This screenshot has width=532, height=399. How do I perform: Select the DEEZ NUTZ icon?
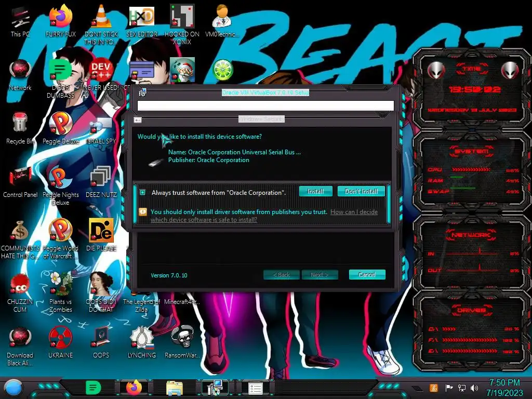click(101, 182)
